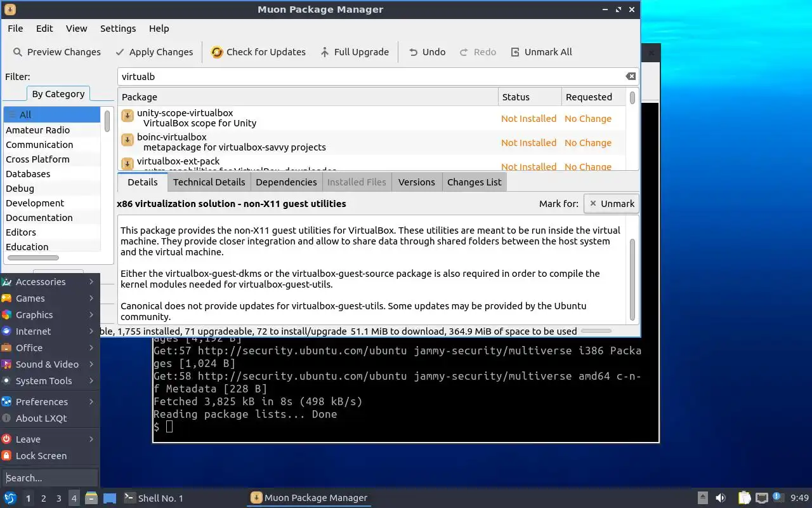This screenshot has width=812, height=508.
Task: Expand the System Tools submenu
Action: (x=49, y=381)
